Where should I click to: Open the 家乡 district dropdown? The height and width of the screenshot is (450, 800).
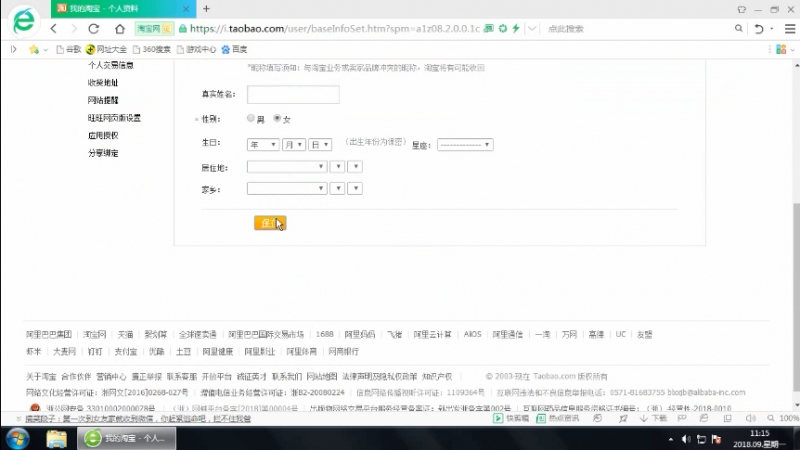pyautogui.click(x=355, y=189)
